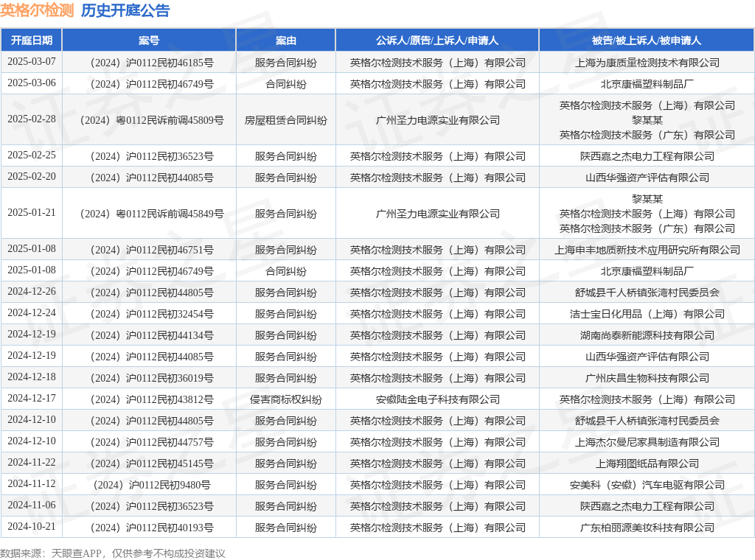This screenshot has height=560, width=755.
Task: Click defendant 广东柏丽源美妆科技有限公司
Action: tap(647, 528)
